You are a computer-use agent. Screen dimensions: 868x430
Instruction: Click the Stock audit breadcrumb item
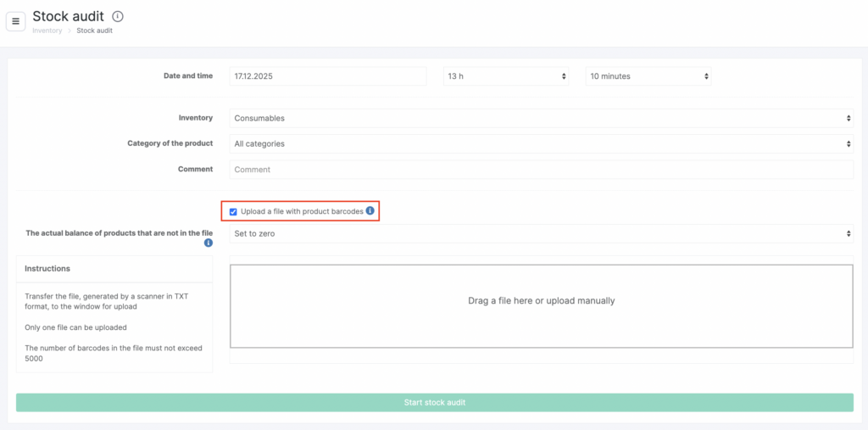(x=94, y=31)
